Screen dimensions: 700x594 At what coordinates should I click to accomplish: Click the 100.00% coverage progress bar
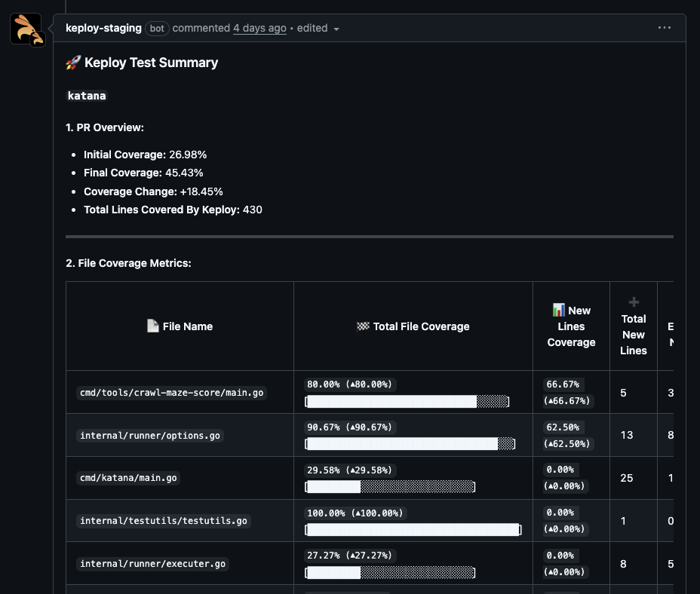[x=413, y=530]
